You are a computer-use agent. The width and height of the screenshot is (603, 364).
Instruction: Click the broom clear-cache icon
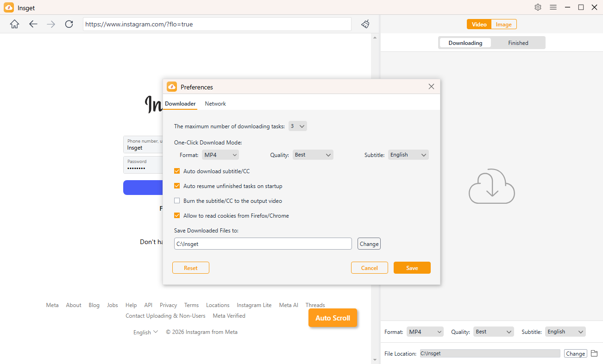pyautogui.click(x=365, y=24)
